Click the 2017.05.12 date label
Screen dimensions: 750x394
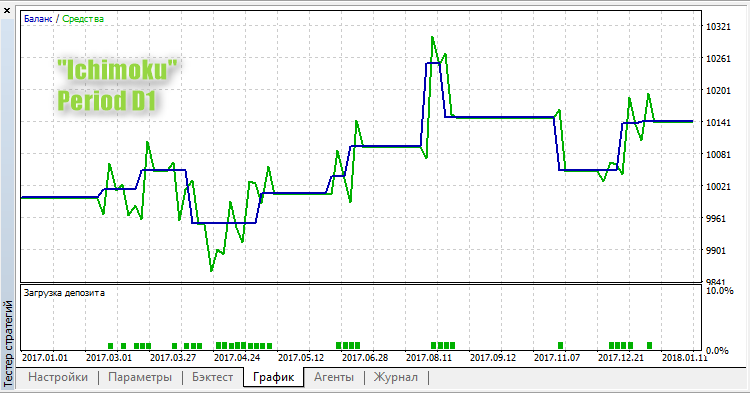[301, 358]
